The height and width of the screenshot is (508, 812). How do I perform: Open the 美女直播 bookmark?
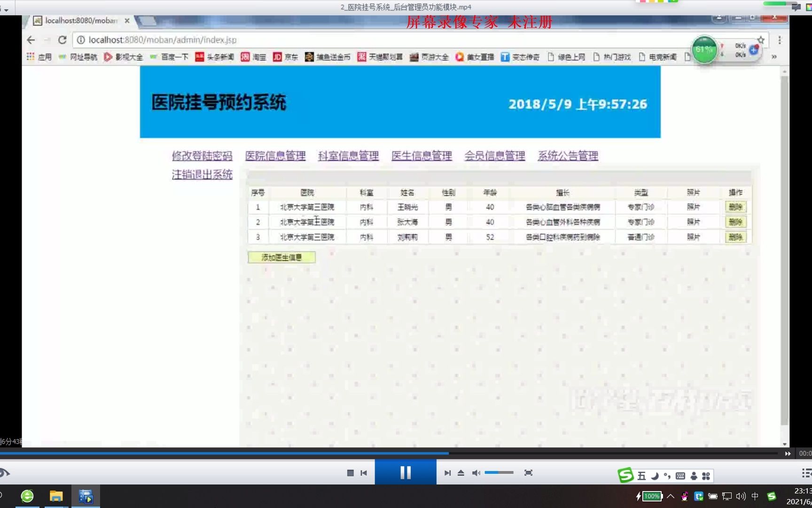click(475, 57)
